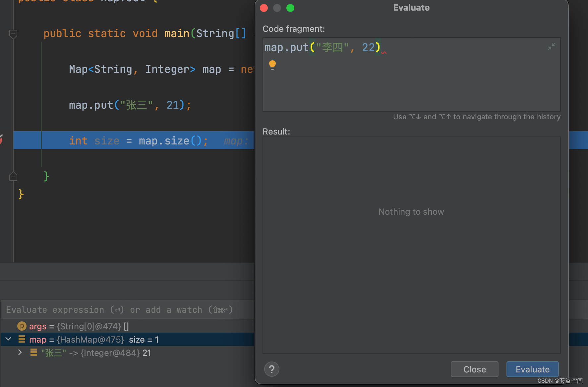588x387 pixels.
Task: Collapse the map variable tree node
Action: (x=9, y=339)
